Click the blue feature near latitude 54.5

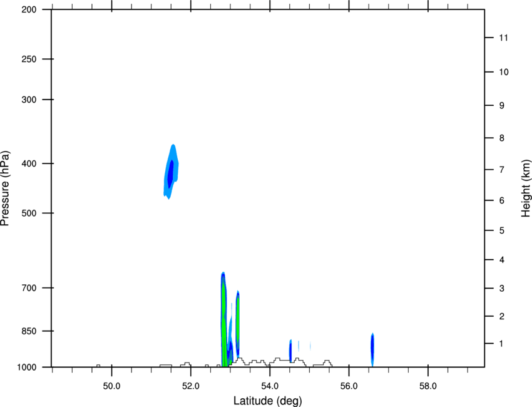pos(290,351)
